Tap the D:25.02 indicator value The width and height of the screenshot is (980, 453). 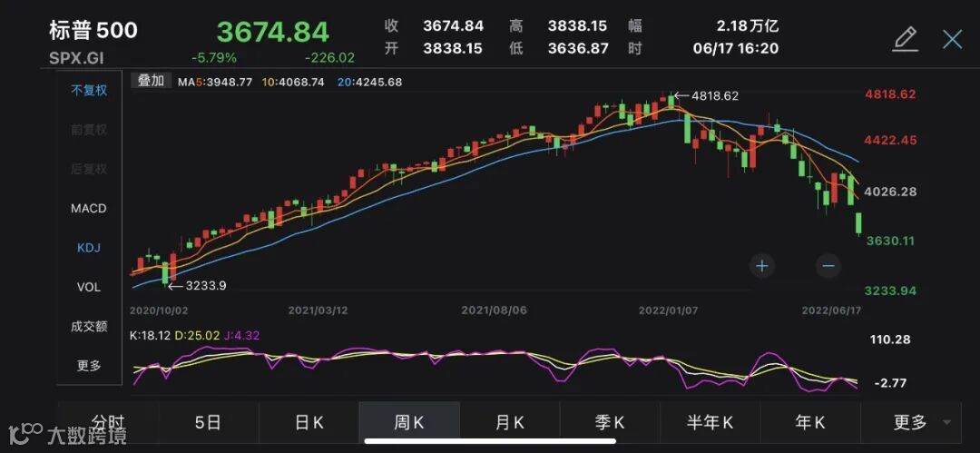tap(198, 336)
